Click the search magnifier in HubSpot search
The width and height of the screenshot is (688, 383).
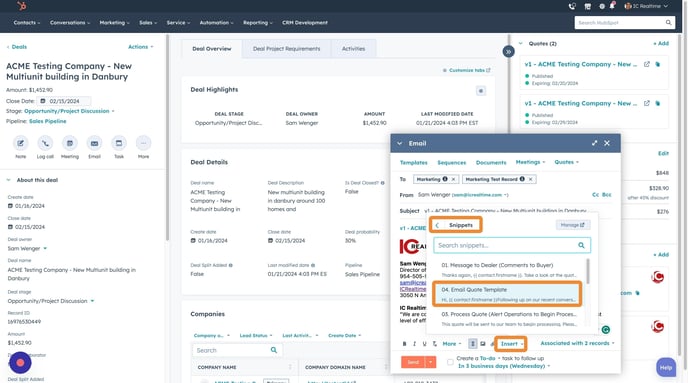pyautogui.click(x=668, y=22)
